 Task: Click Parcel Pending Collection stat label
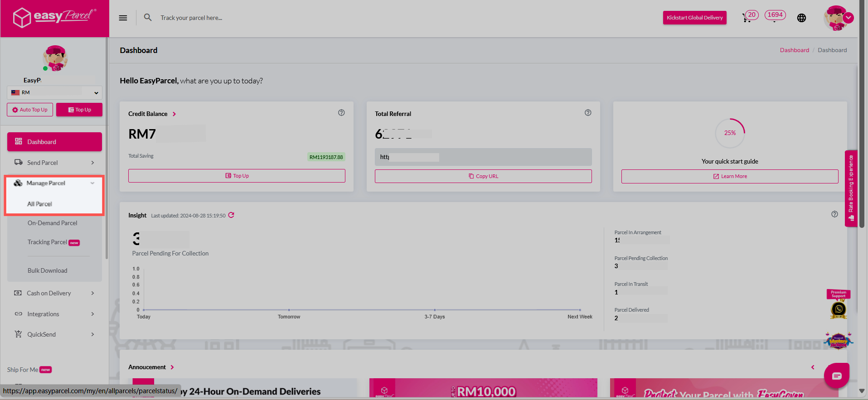coord(641,258)
